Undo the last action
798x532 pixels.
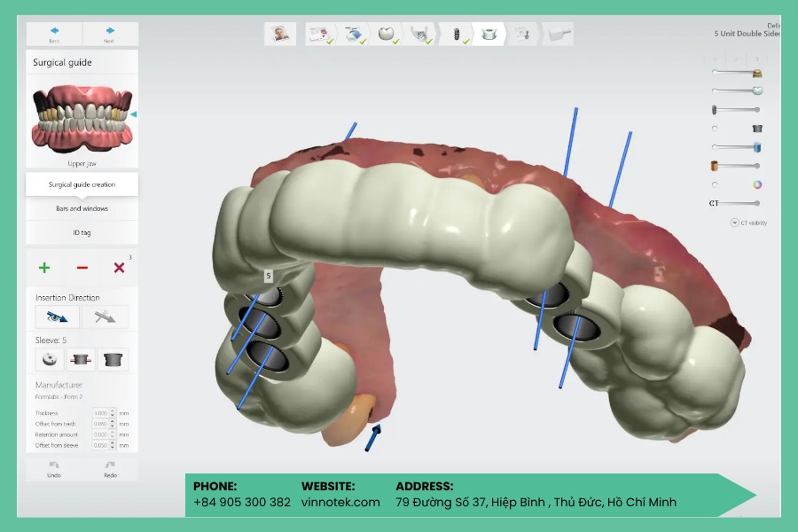click(54, 469)
